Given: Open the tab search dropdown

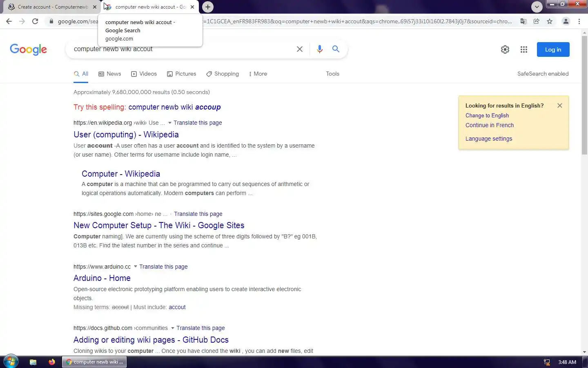Looking at the screenshot, I should (x=537, y=7).
